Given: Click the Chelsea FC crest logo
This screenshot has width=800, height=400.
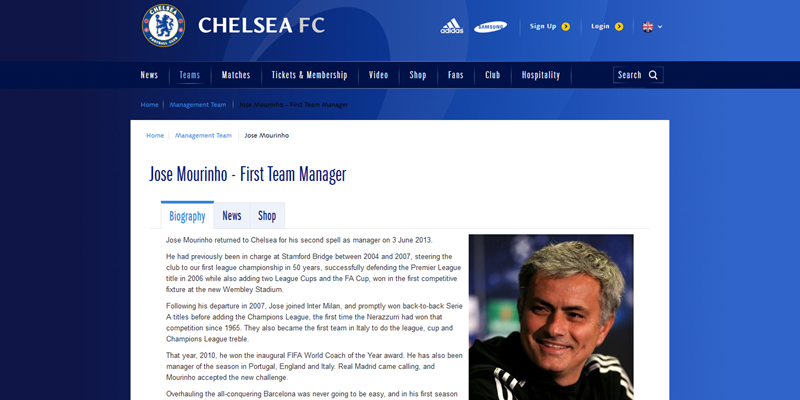Looking at the screenshot, I should tap(163, 26).
